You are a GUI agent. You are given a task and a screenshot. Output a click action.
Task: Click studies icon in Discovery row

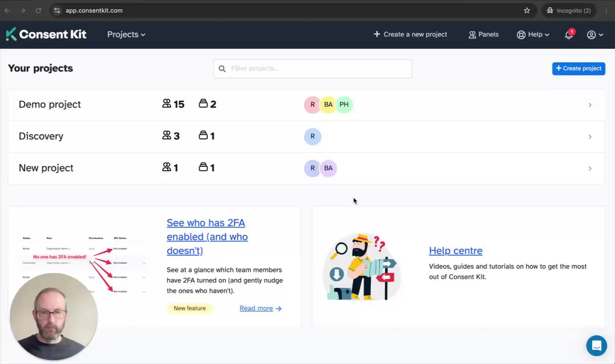[x=203, y=135]
